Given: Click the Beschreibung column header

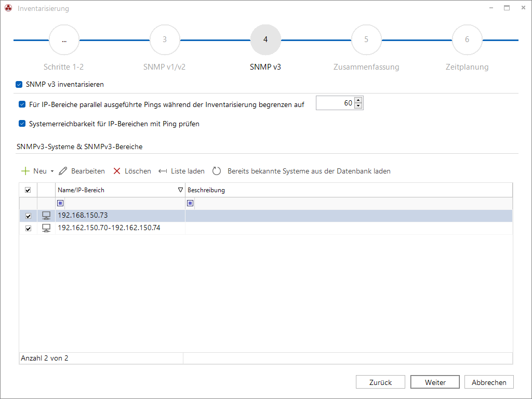Looking at the screenshot, I should pos(349,190).
